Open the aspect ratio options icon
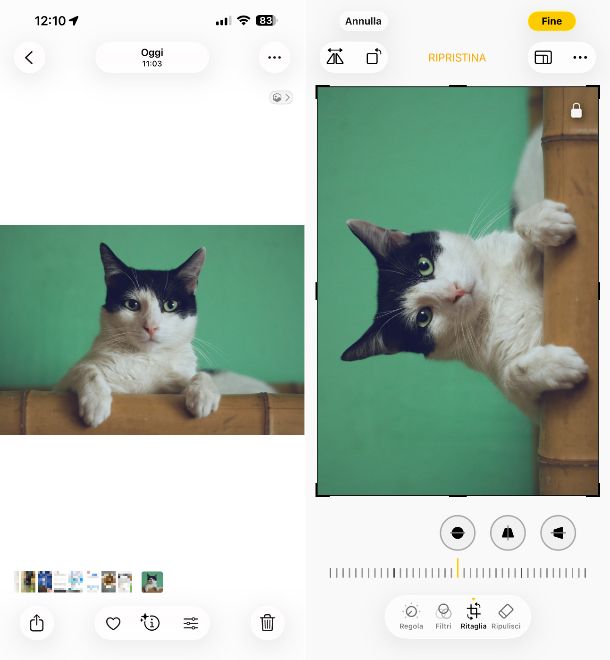The width and height of the screenshot is (610, 660). [543, 58]
